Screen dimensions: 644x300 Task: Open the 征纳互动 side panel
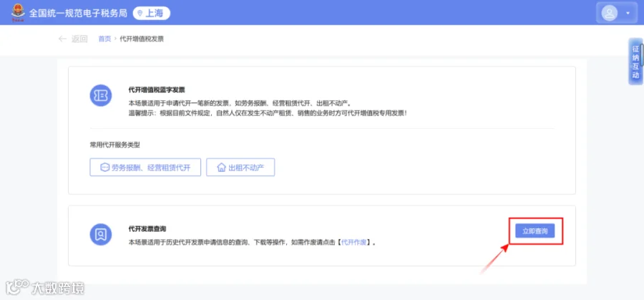(635, 62)
